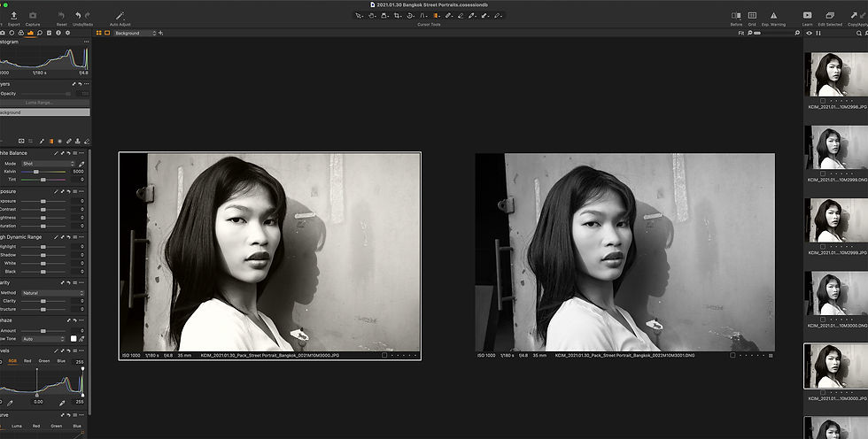Open the Metadata info tool tab
Viewport: 868px width, 439px height.
click(58, 33)
